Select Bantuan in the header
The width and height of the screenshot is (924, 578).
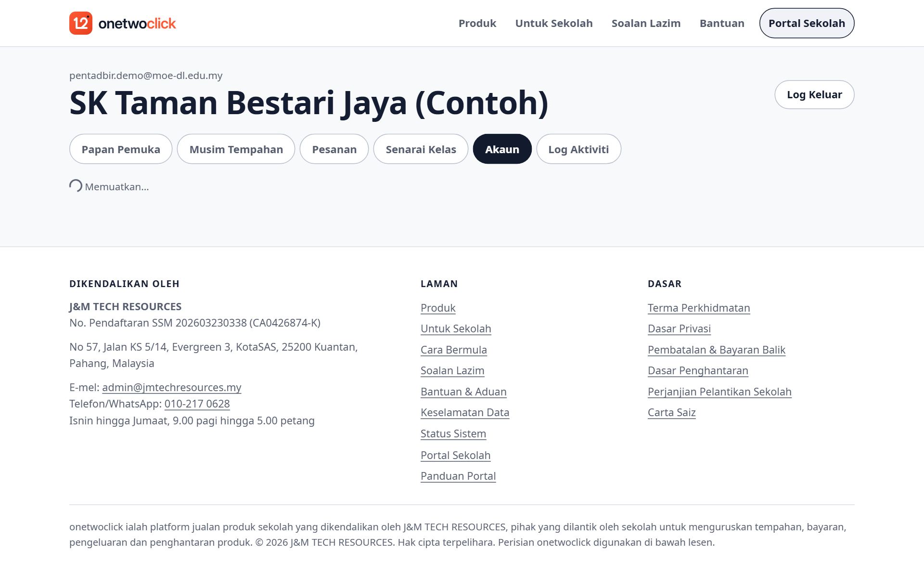coord(722,23)
